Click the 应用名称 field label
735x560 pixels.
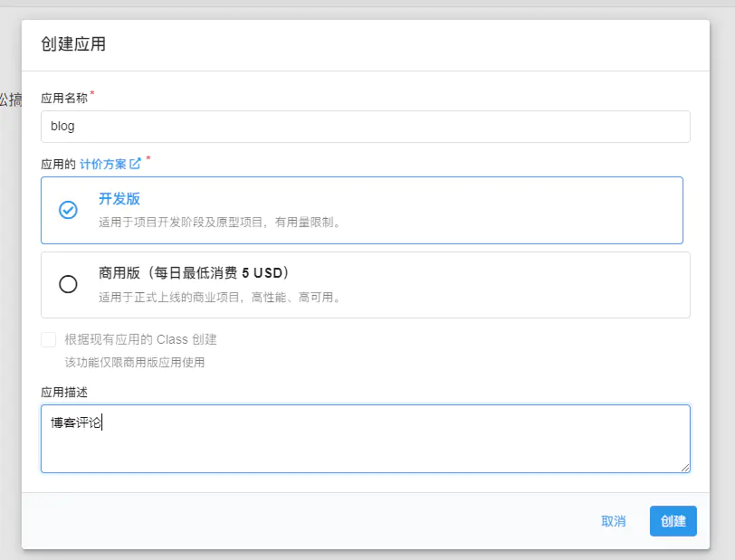point(64,98)
